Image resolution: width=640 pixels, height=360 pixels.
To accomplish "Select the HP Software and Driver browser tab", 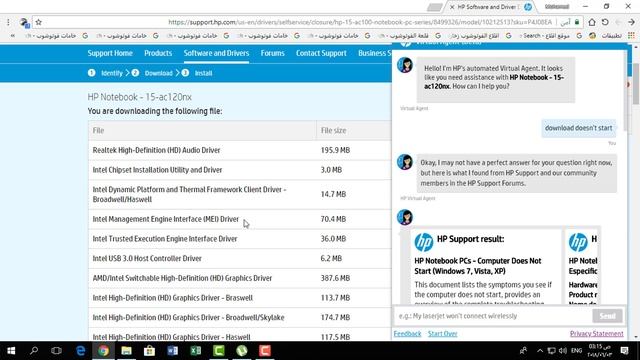I will tap(490, 7).
